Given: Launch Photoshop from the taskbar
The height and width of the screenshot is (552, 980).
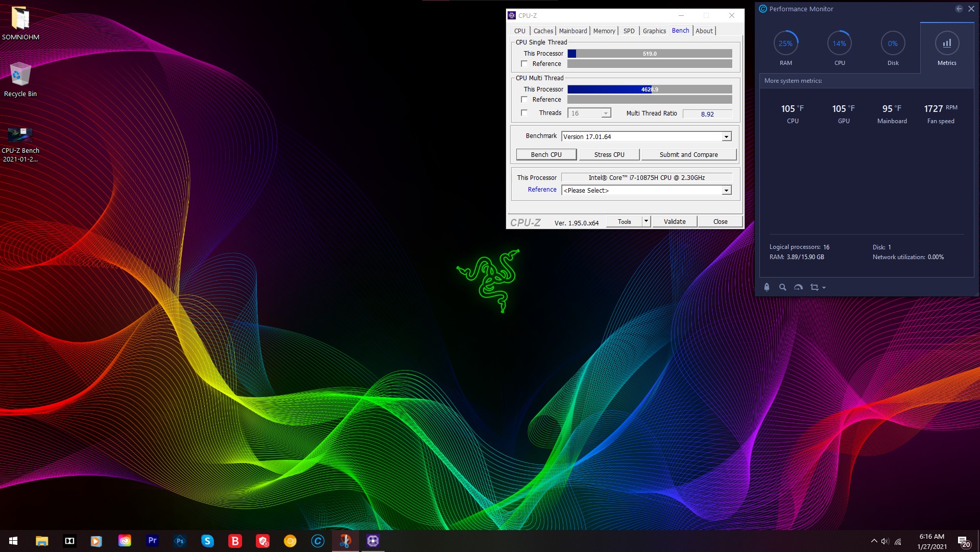Looking at the screenshot, I should click(x=180, y=541).
